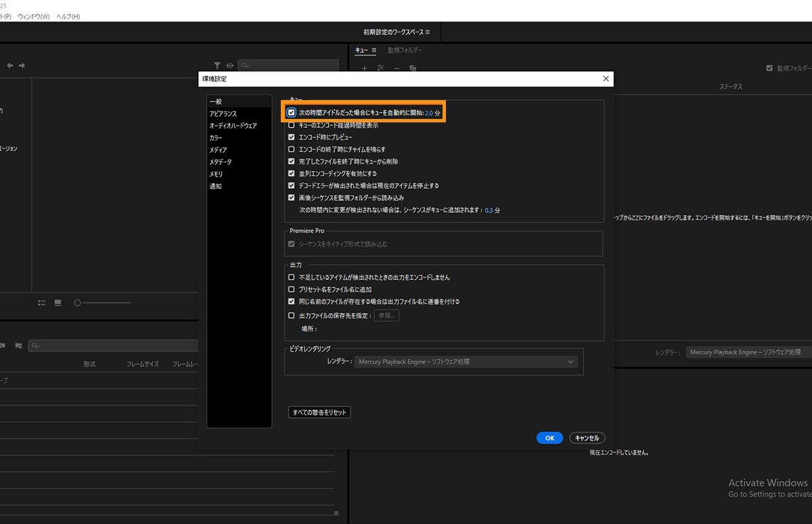Toggle シーケンスをネイティブ形式で読み込む checkbox
The image size is (812, 524).
(292, 243)
